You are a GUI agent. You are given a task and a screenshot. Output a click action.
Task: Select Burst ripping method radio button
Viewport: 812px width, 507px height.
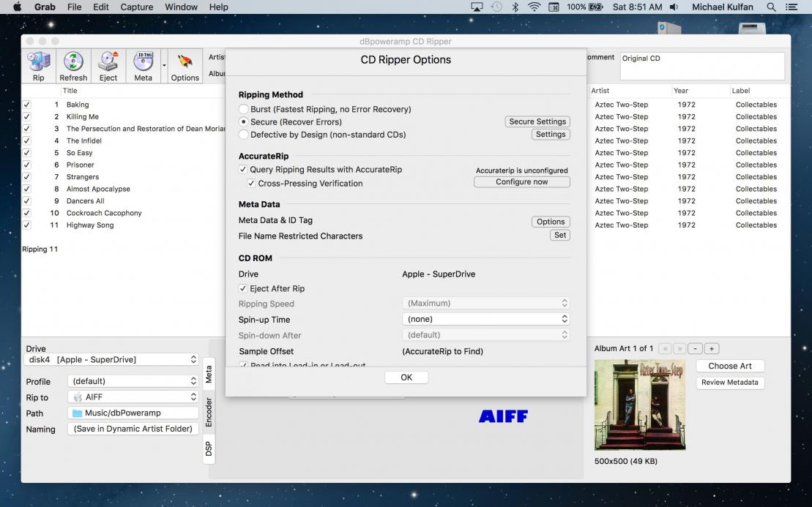(244, 109)
